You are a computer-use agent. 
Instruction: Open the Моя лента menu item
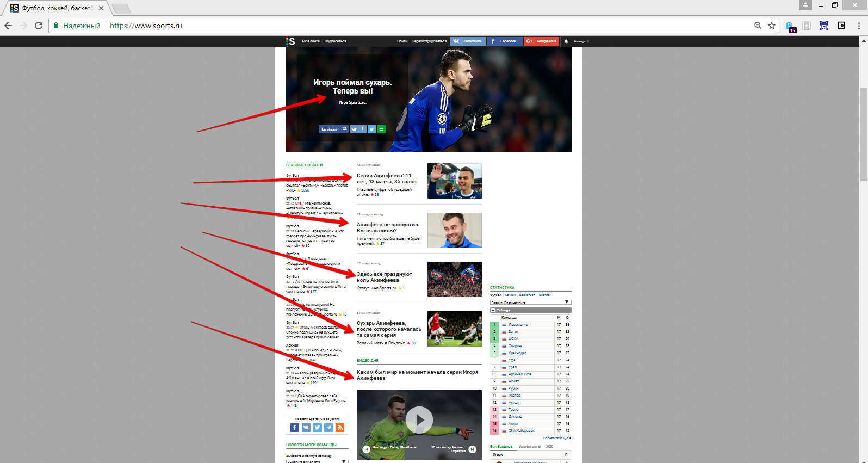[x=311, y=41]
